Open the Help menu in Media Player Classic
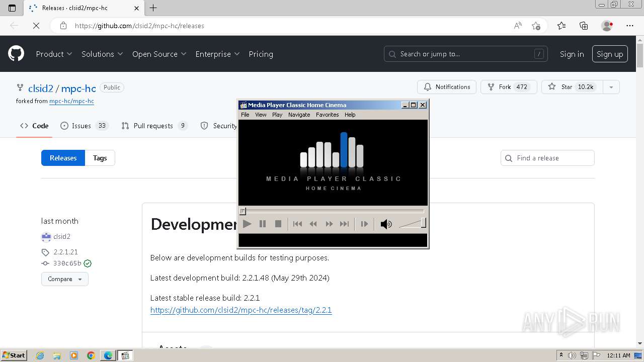 (x=350, y=115)
